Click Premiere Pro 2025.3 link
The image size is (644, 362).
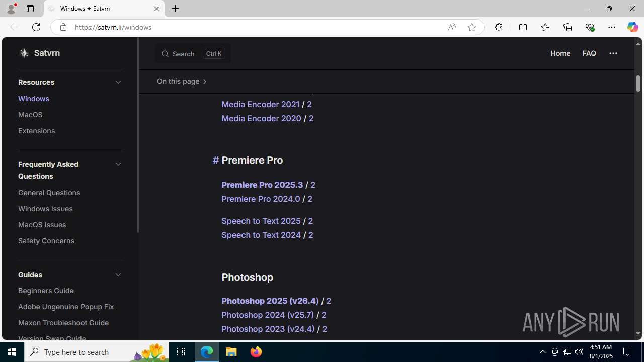[262, 185]
